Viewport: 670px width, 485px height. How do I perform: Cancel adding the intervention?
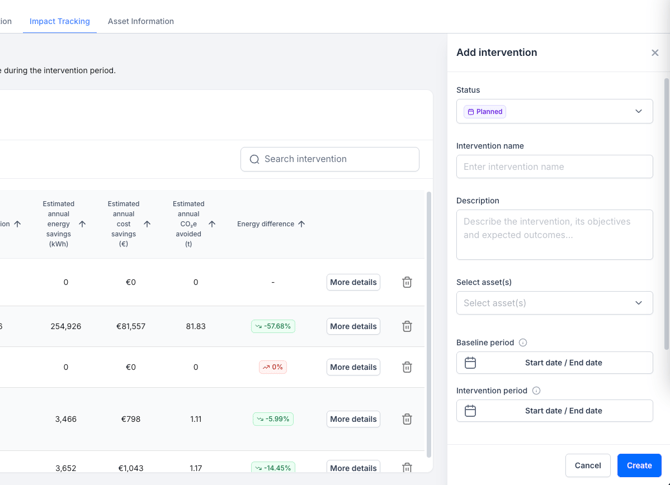click(588, 465)
